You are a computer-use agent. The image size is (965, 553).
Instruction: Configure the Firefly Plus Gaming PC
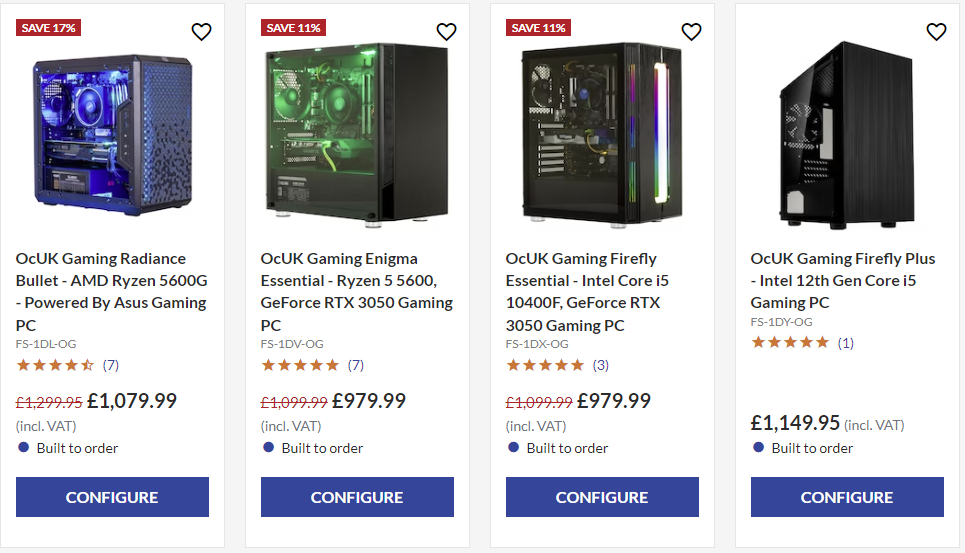click(x=847, y=497)
